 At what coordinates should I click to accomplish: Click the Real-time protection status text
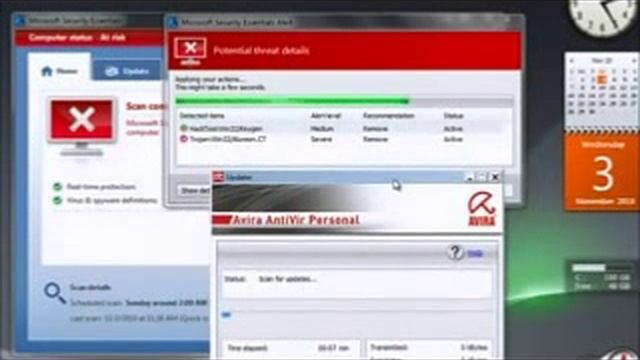101,187
